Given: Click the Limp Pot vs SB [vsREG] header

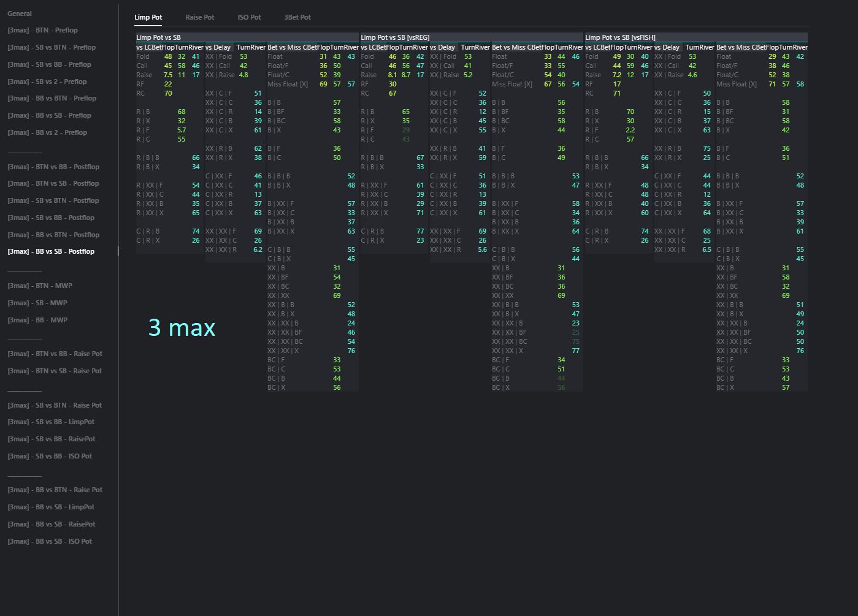Looking at the screenshot, I should click(x=395, y=37).
